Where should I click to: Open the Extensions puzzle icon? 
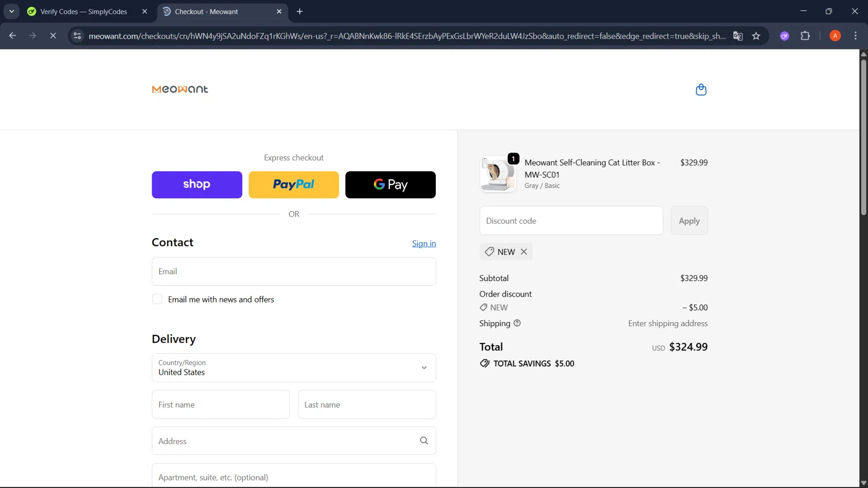805,36
